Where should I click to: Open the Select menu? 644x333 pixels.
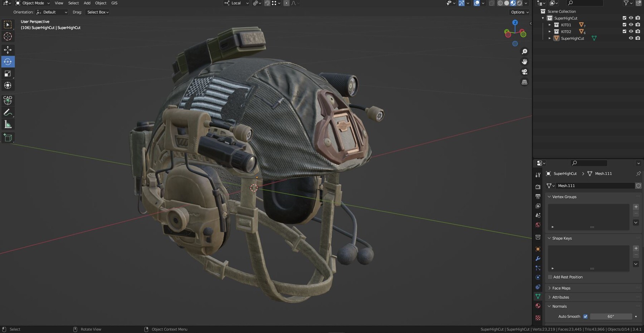73,3
